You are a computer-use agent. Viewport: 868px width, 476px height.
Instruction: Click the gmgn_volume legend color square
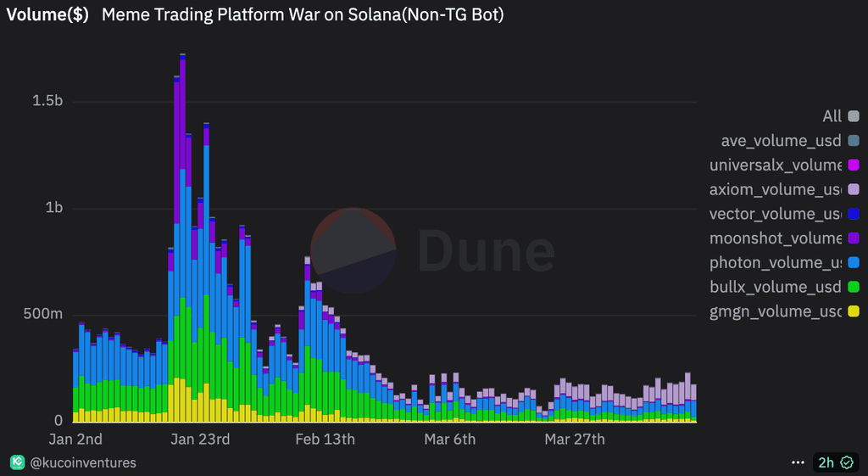pyautogui.click(x=854, y=311)
